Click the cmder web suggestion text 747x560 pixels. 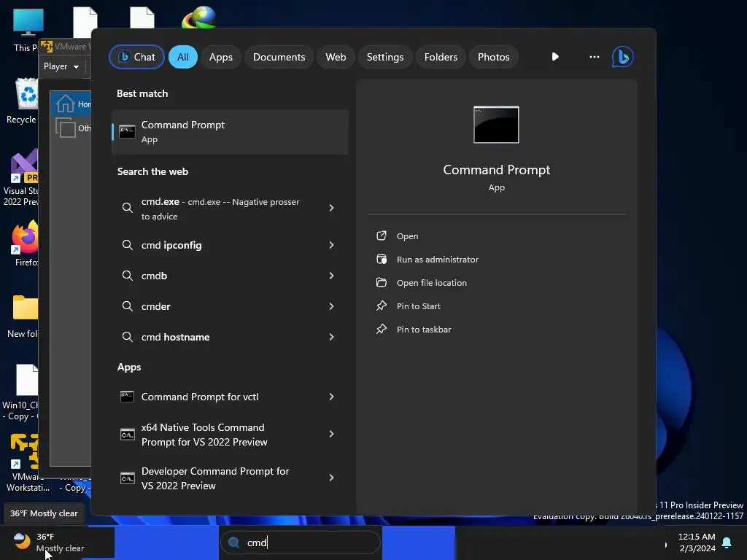click(156, 306)
